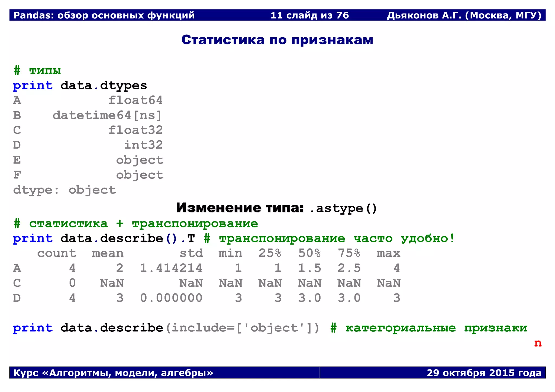Click the '75%' column header
The height and width of the screenshot is (392, 555).
(x=349, y=253)
